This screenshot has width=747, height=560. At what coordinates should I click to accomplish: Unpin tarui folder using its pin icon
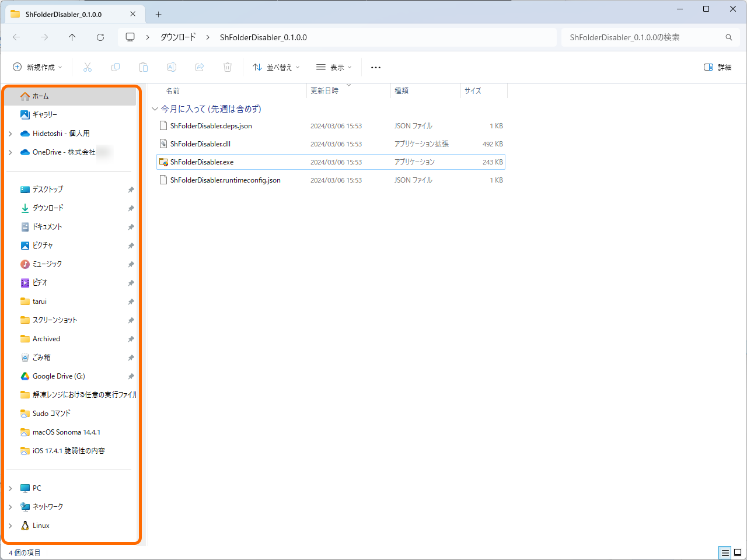coord(131,302)
